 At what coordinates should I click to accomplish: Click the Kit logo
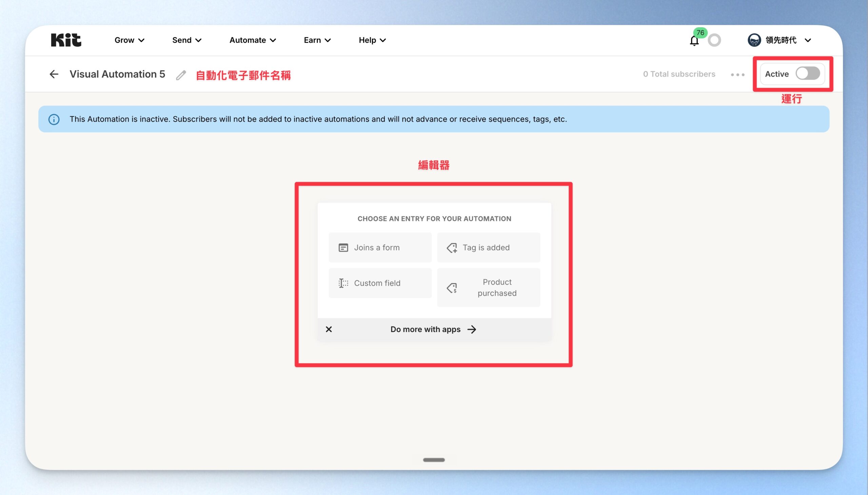tap(66, 40)
